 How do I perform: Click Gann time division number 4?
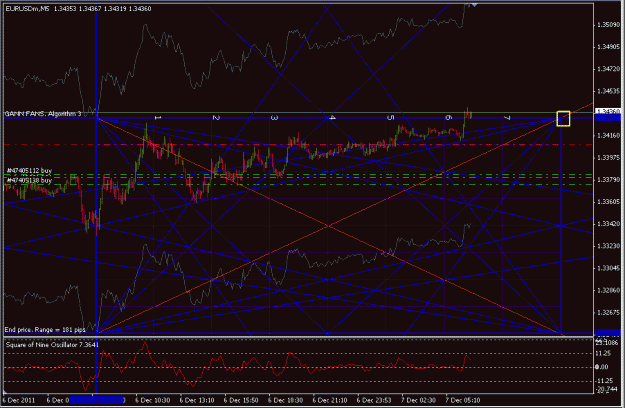point(332,118)
